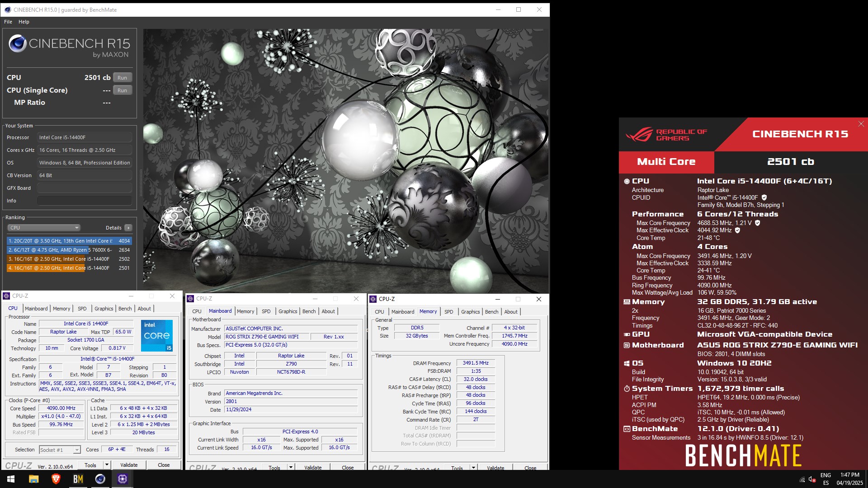Switch to Mainboard tab in left CPU-Z
Viewport: 868px width, 488px height.
click(36, 309)
